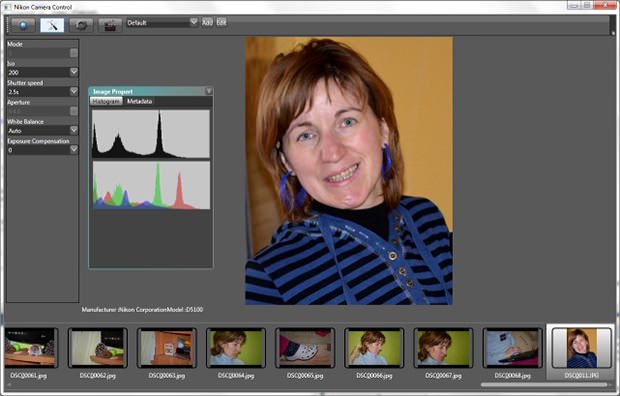This screenshot has width=620, height=396.
Task: Select thumbnail DSC00063.jpg
Action: click(x=166, y=348)
